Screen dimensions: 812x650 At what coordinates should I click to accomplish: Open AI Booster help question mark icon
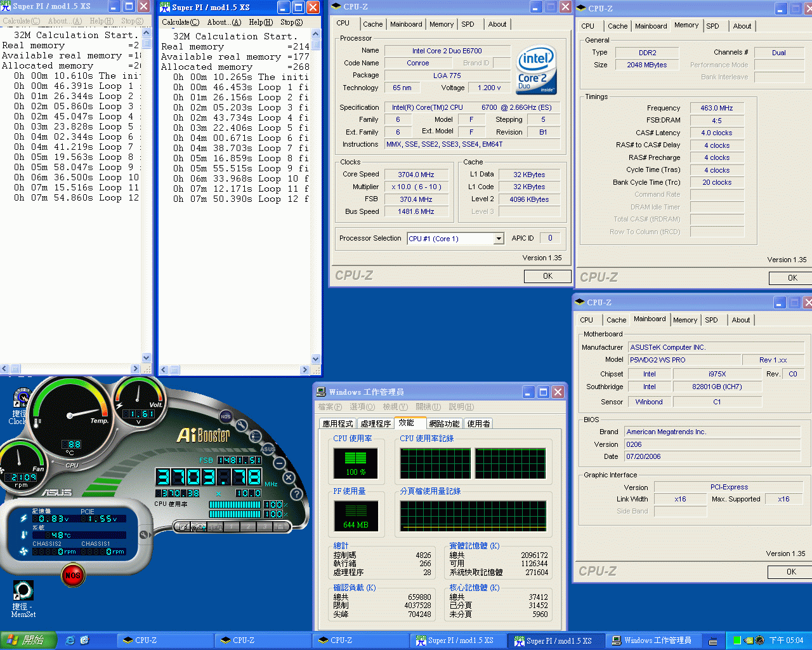(296, 493)
